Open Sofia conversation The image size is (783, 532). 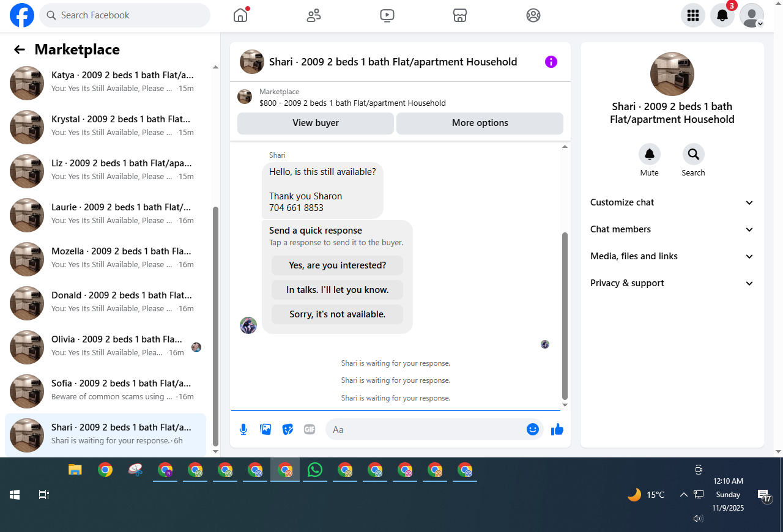(105, 391)
